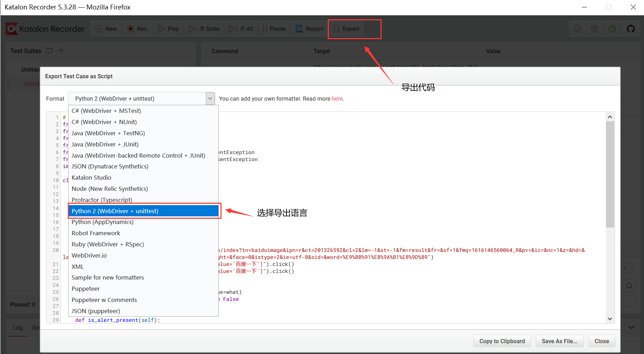Open the GitHub icon in header
Screen dimensions: 644x354
coord(631,29)
